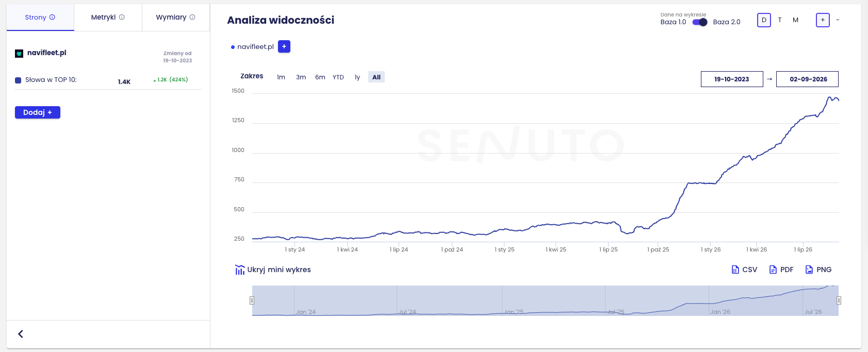Click info icon beside Wymiary tab
The width and height of the screenshot is (868, 352).
pos(192,17)
